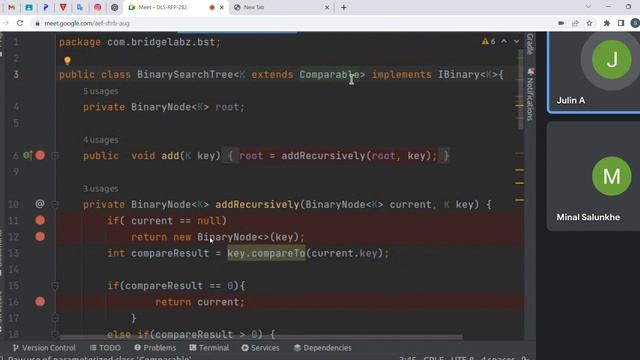Open a new browser tab with plus
This screenshot has width=640, height=360.
click(344, 7)
